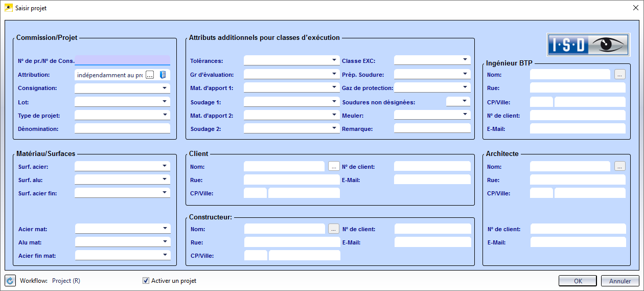Click the Ingénieur BTP Nom field
644x291 pixels.
[x=570, y=75]
